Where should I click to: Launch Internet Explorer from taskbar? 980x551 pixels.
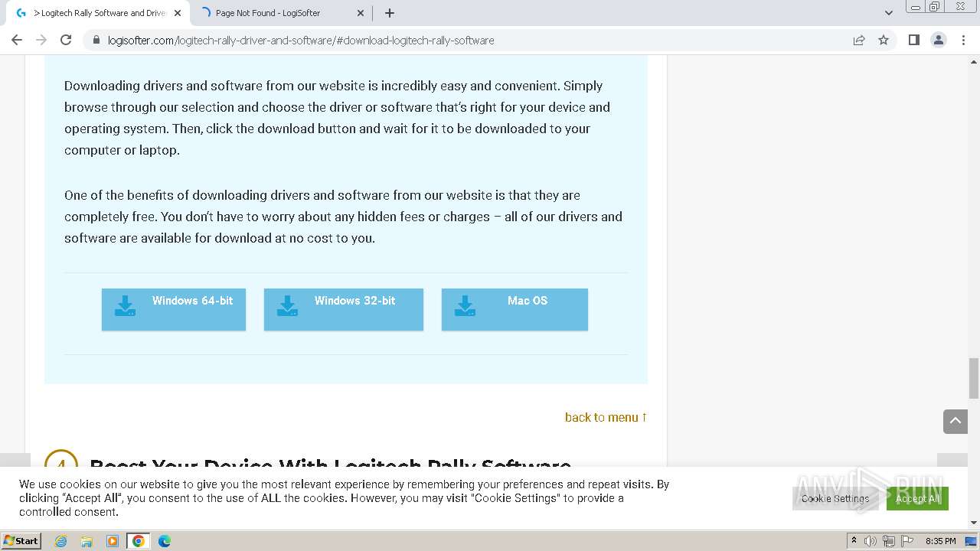coord(60,541)
